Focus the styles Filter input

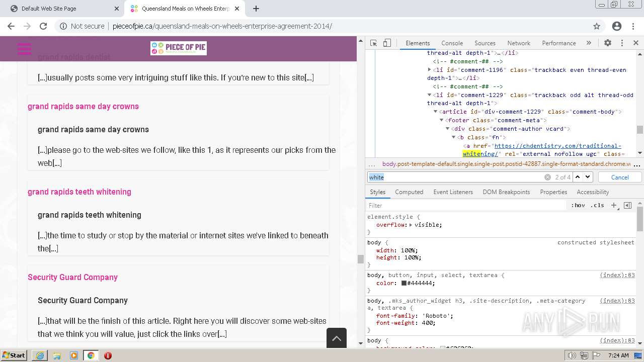(466, 205)
